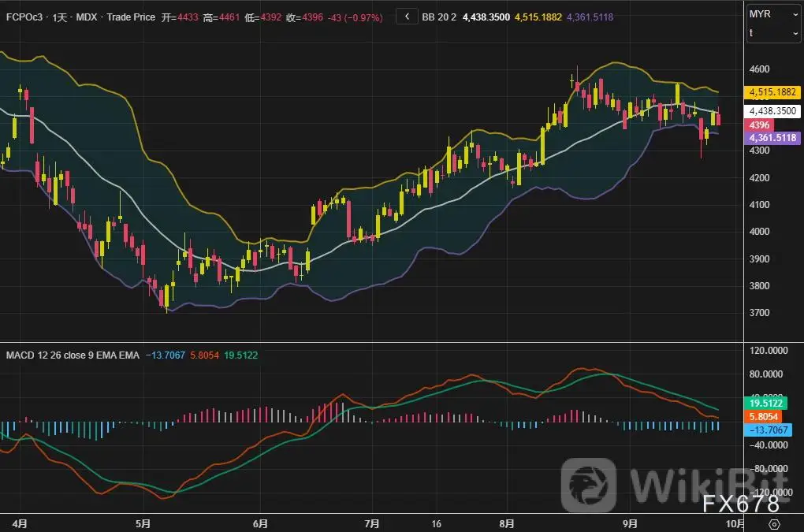804x532 pixels.
Task: Click the 6月 date label on time axis
Action: [260, 524]
